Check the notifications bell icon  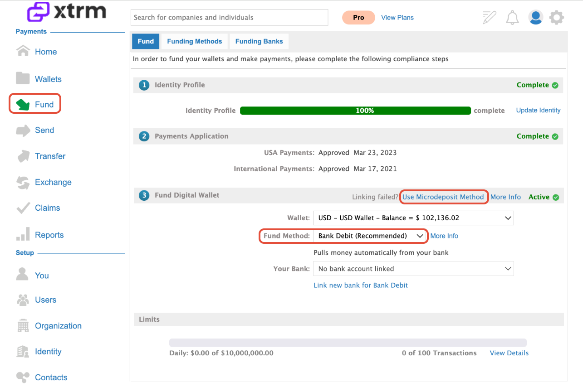click(x=512, y=18)
